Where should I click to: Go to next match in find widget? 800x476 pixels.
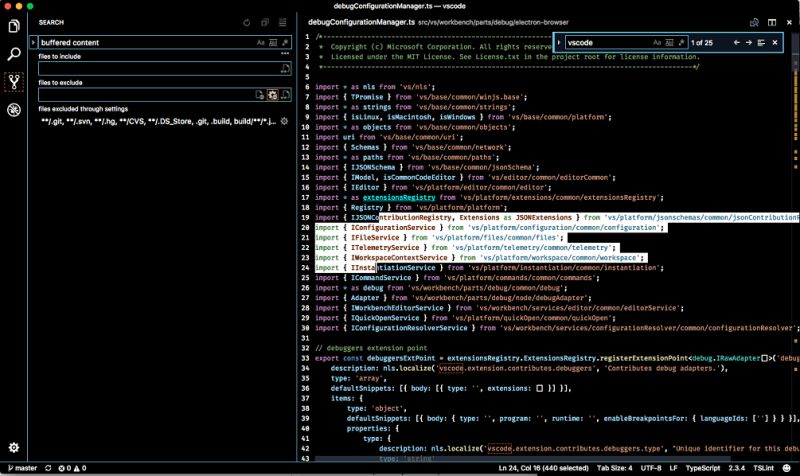tap(748, 42)
